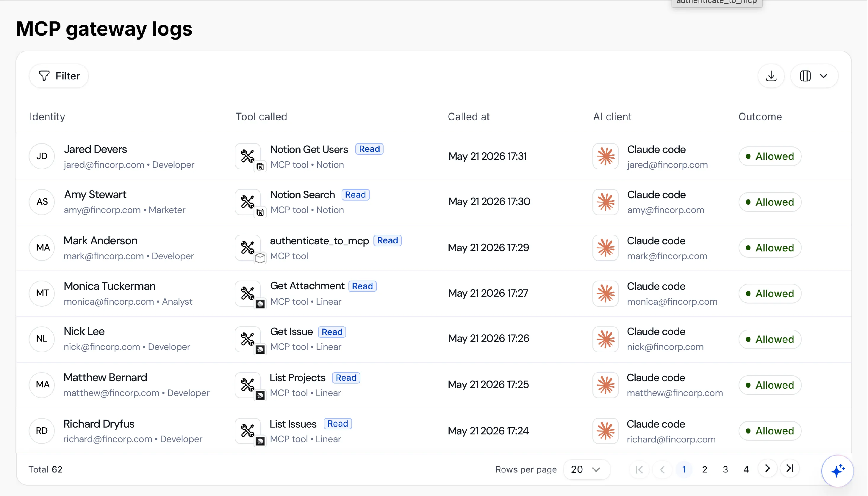Click the Notion Get Users tool icon
The height and width of the screenshot is (496, 868).
tap(248, 156)
